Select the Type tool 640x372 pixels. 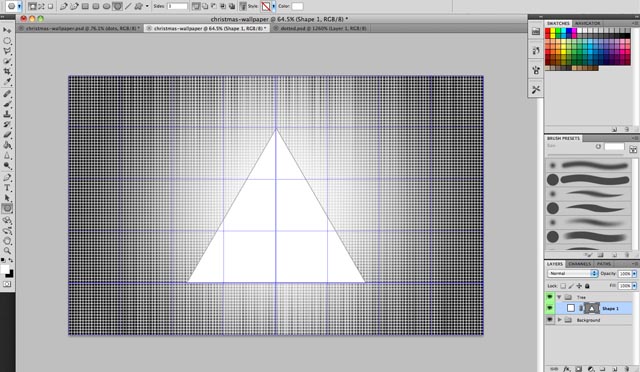coord(7,188)
